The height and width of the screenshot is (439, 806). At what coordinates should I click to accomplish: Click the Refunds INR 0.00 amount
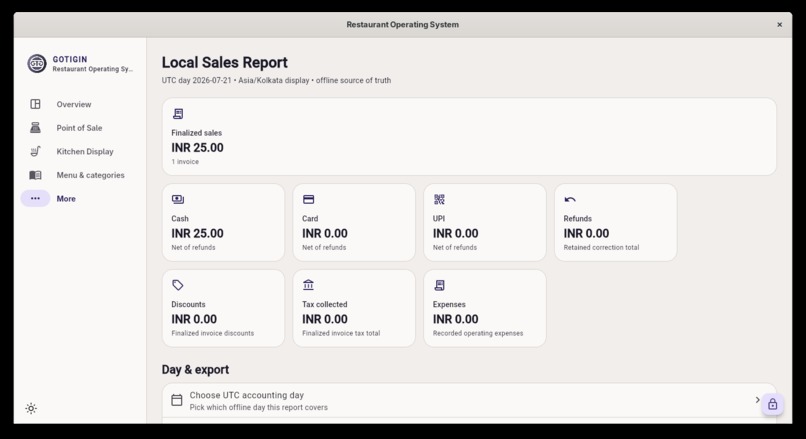586,234
